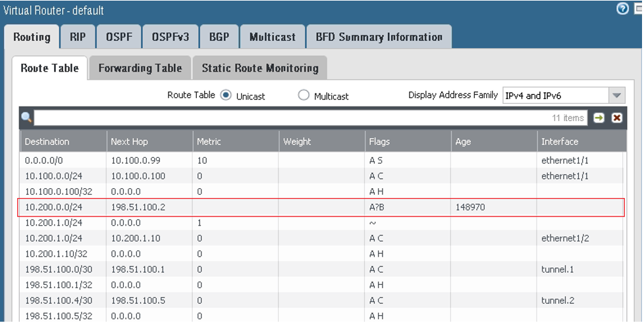
Task: Click the magnifier search icon
Action: tap(26, 118)
